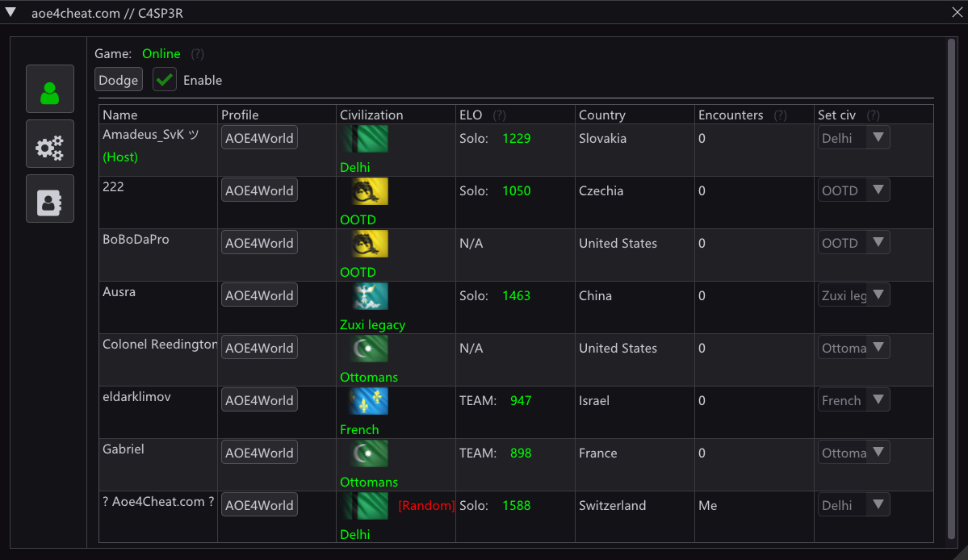Viewport: 968px width, 560px height.
Task: Click the Profile column header
Action: click(x=240, y=115)
